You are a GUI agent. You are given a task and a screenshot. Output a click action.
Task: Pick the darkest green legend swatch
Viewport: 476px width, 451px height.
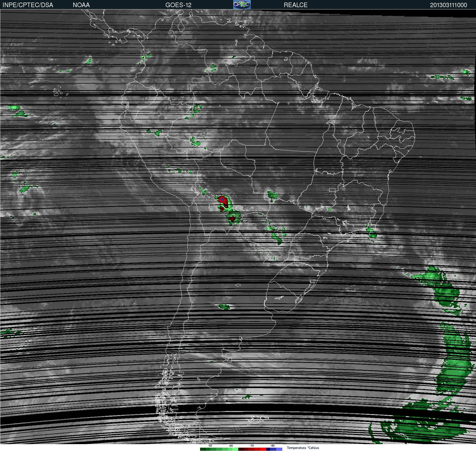203,449
